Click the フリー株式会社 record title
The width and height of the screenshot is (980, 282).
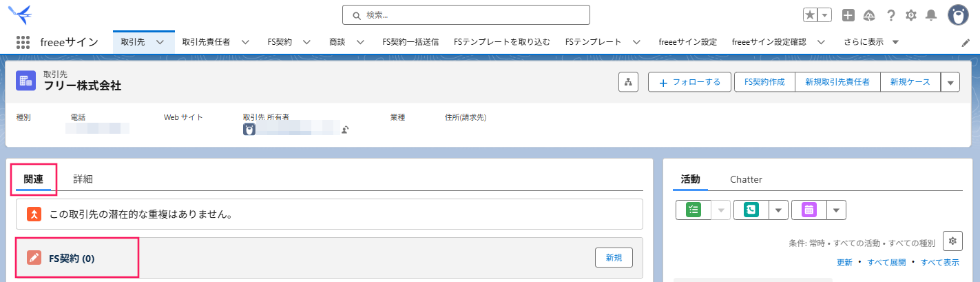[83, 86]
